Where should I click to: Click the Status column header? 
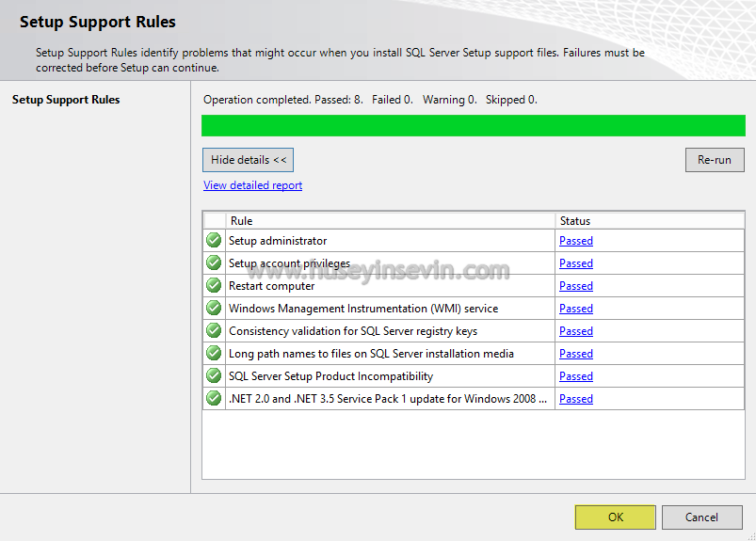(x=650, y=221)
